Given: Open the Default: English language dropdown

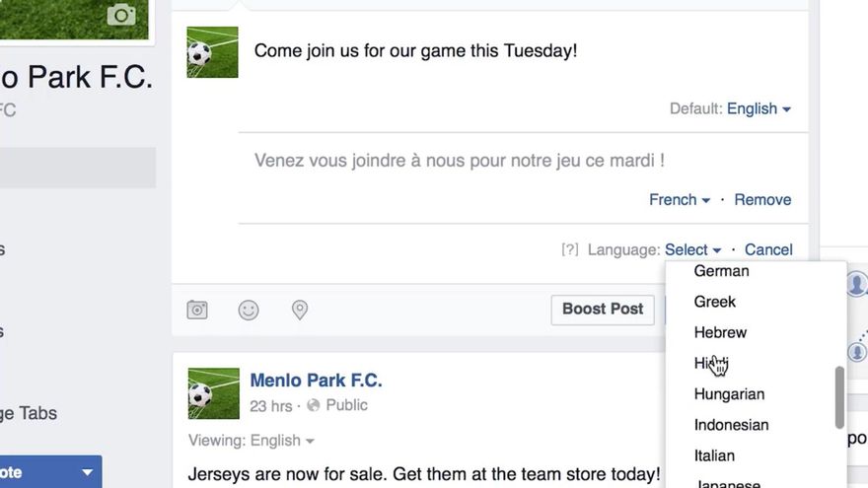Looking at the screenshot, I should (x=759, y=109).
